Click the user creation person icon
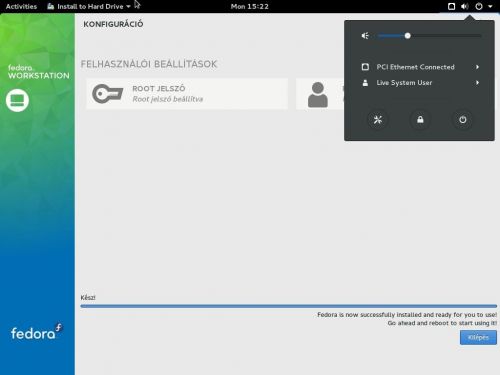Screen dimensions: 500x375 [318, 95]
